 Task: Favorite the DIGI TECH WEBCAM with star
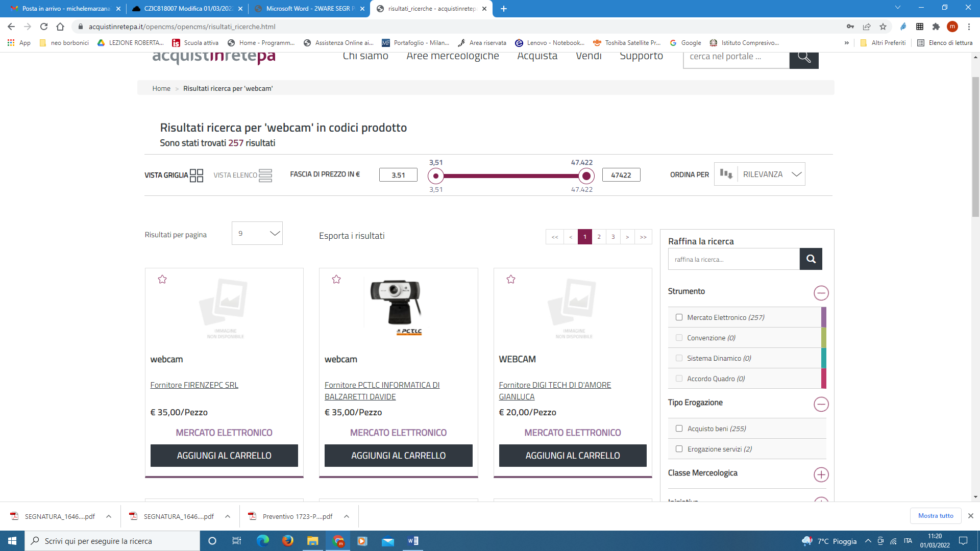[x=511, y=279]
